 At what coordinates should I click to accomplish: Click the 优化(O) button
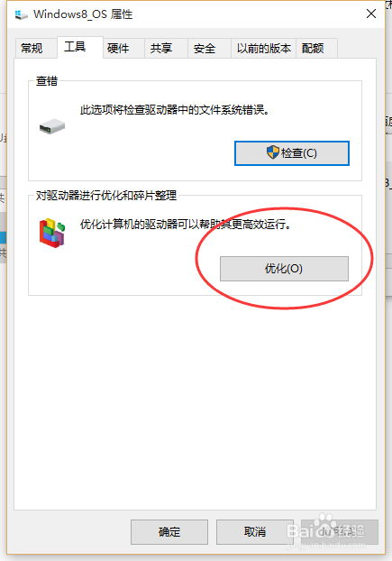pos(284,269)
